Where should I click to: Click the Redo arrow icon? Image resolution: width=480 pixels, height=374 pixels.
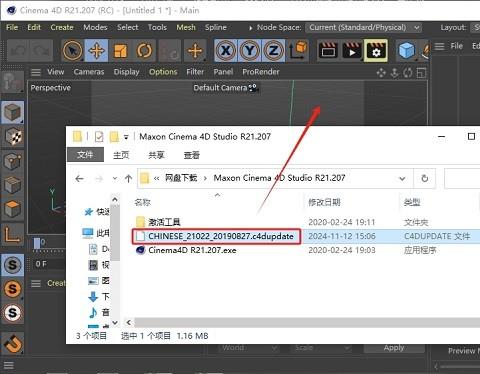[x=41, y=51]
